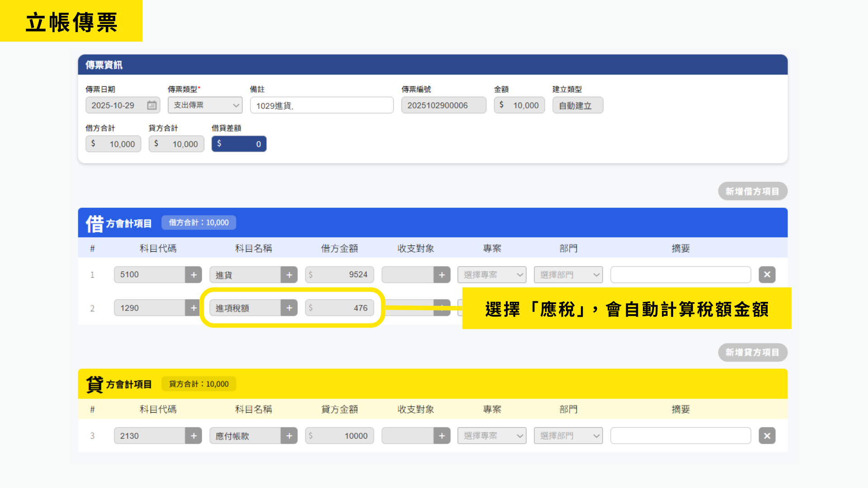Screen dimensions: 868x488
Task: Open the 傳票類型 dropdown showing 支出傳票
Action: 205,105
